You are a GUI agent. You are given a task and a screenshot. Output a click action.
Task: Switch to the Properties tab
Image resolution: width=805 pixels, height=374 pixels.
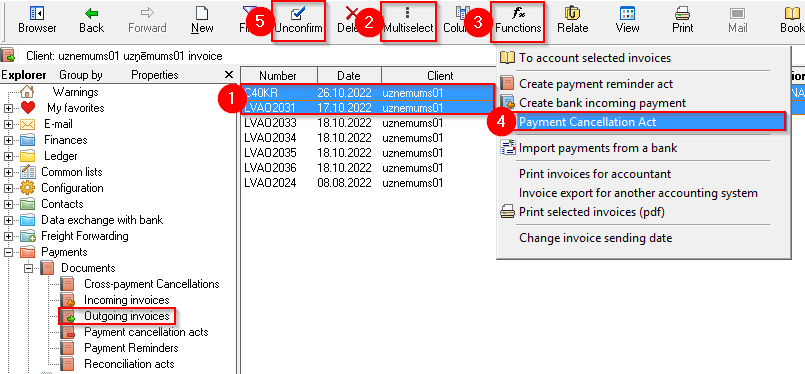pyautogui.click(x=155, y=75)
